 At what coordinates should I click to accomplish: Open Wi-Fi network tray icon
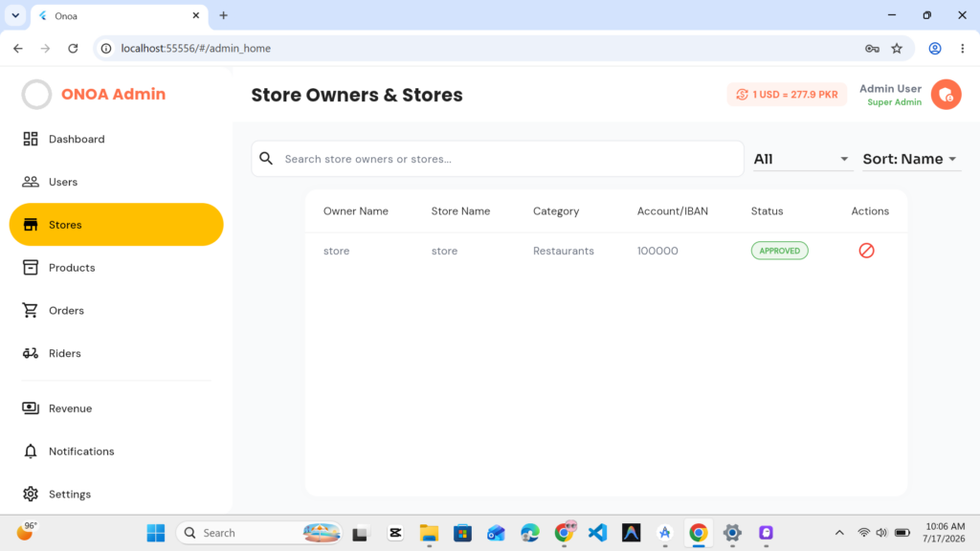point(864,533)
